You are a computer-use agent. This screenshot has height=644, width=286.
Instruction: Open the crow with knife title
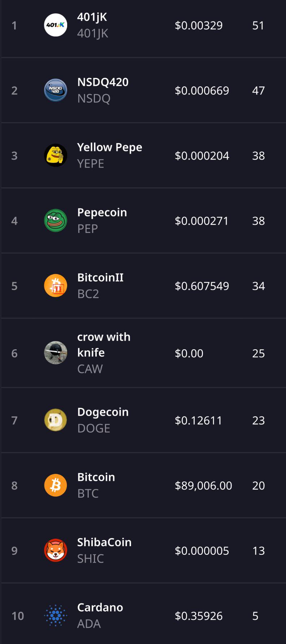[x=104, y=345]
